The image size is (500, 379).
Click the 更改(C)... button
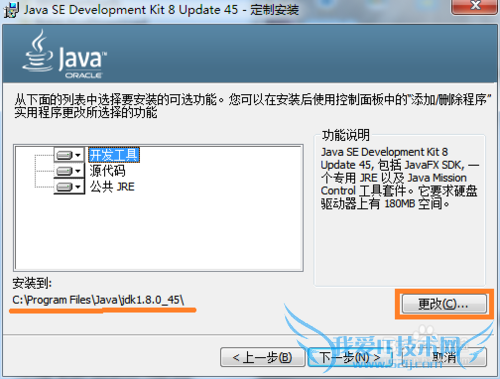tap(444, 304)
